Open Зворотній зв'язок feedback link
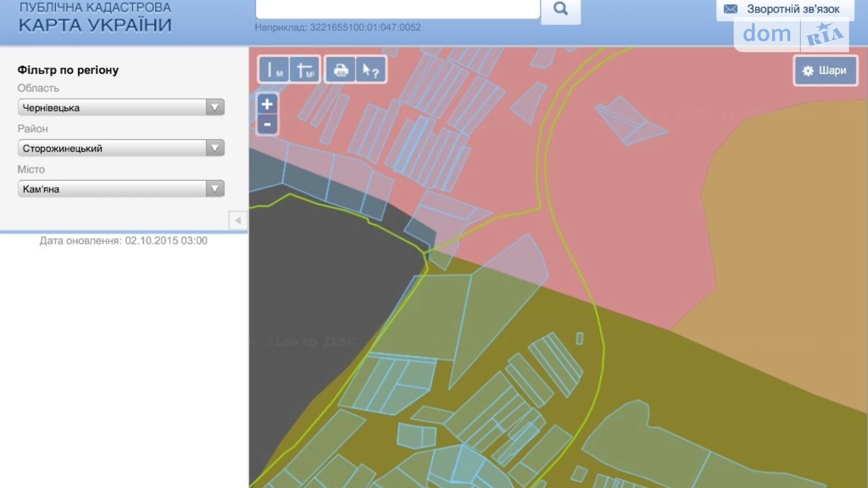Viewport: 868px width, 488px height. [x=793, y=9]
